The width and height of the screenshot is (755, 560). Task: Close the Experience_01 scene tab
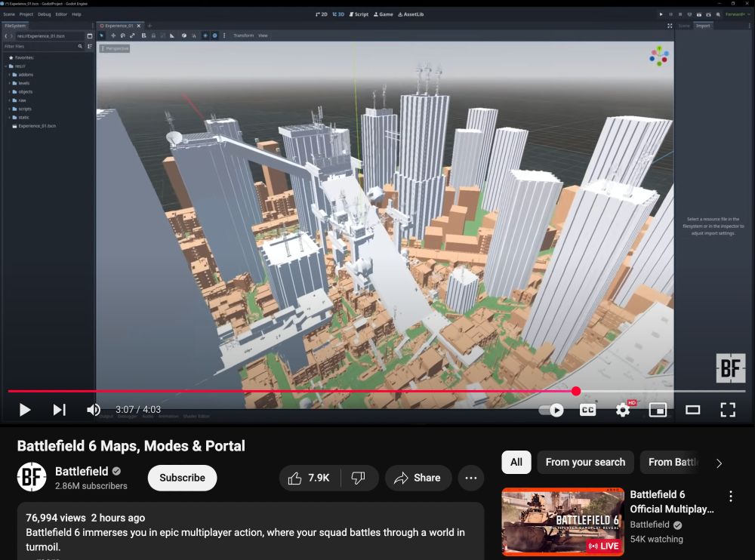click(139, 26)
